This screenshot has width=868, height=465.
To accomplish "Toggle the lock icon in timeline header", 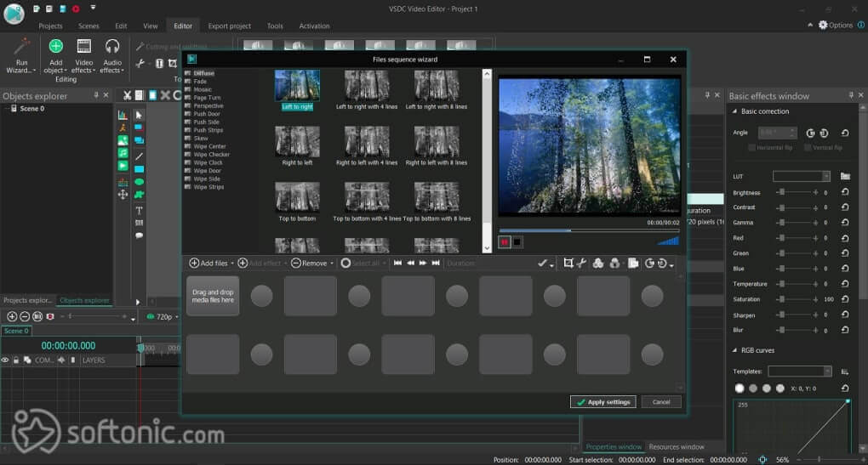I will coord(16,360).
